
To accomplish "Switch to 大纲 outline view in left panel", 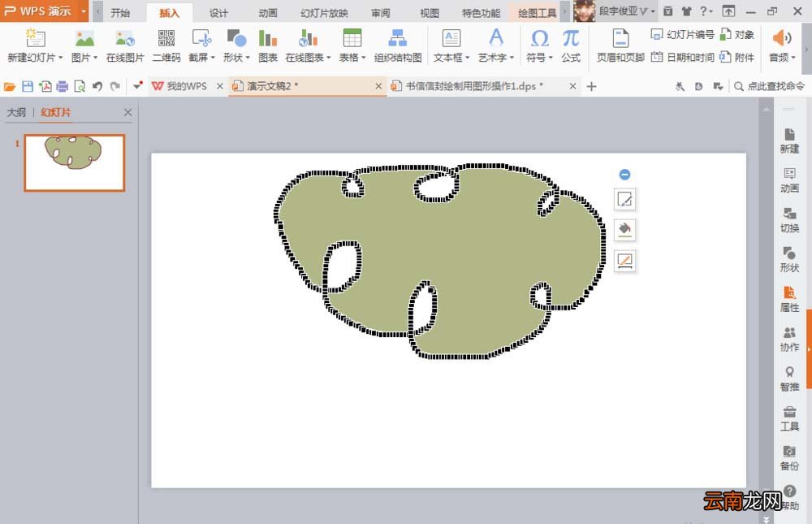I will tap(16, 112).
